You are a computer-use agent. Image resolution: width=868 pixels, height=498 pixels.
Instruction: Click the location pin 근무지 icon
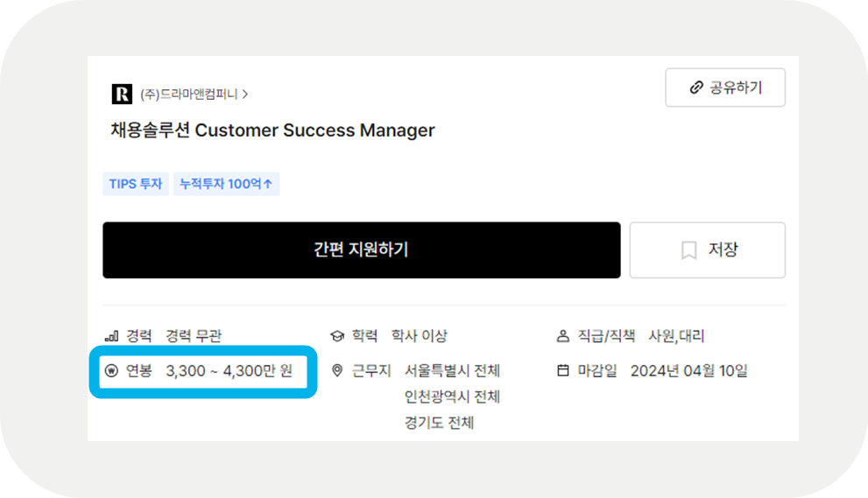coord(337,371)
